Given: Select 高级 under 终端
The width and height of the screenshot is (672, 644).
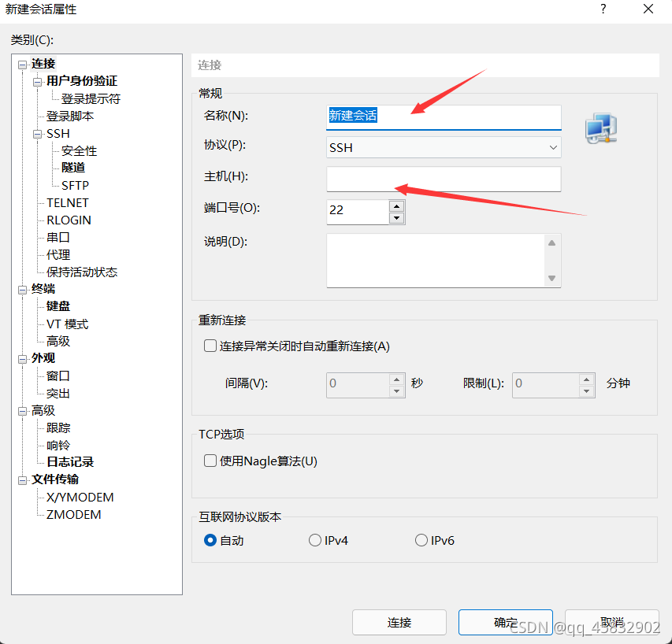Looking at the screenshot, I should tap(58, 341).
